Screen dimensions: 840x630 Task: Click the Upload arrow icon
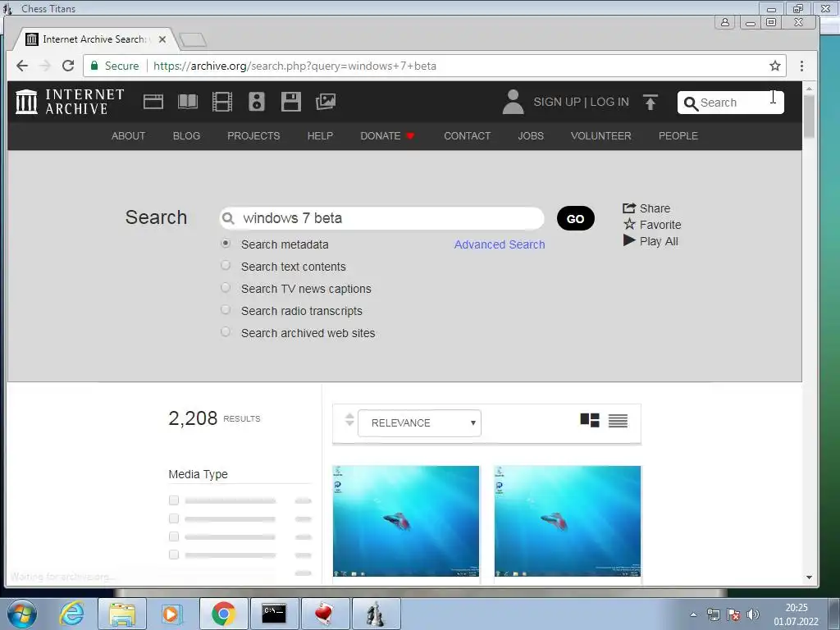point(651,102)
